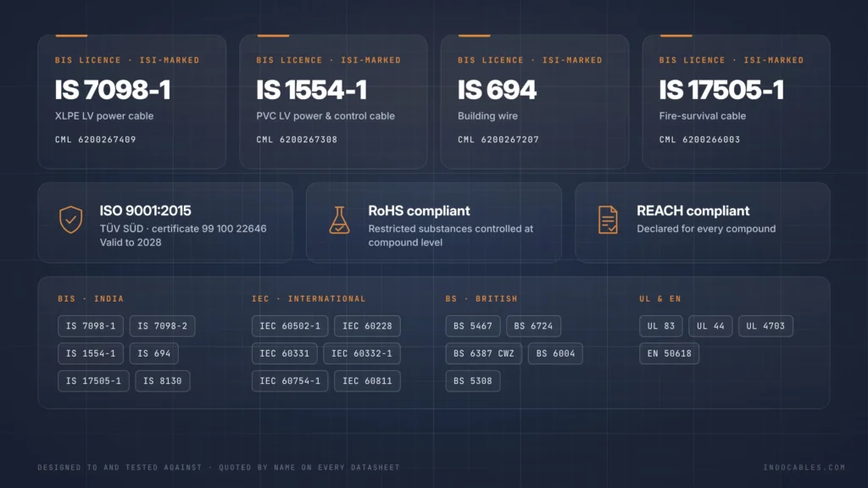Select the large IS 1554-1 card heading
This screenshot has width=868, height=488.
(x=312, y=90)
